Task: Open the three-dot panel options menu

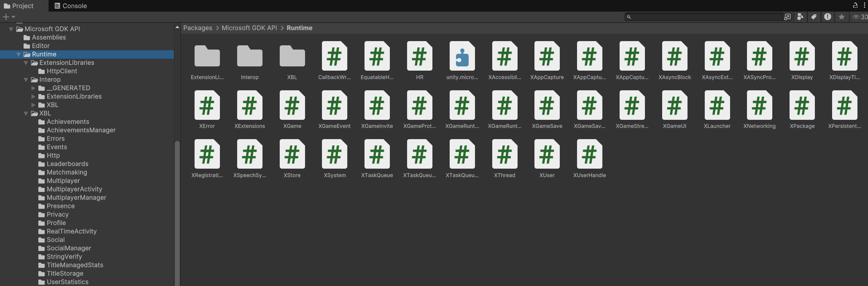Action: coord(864,5)
